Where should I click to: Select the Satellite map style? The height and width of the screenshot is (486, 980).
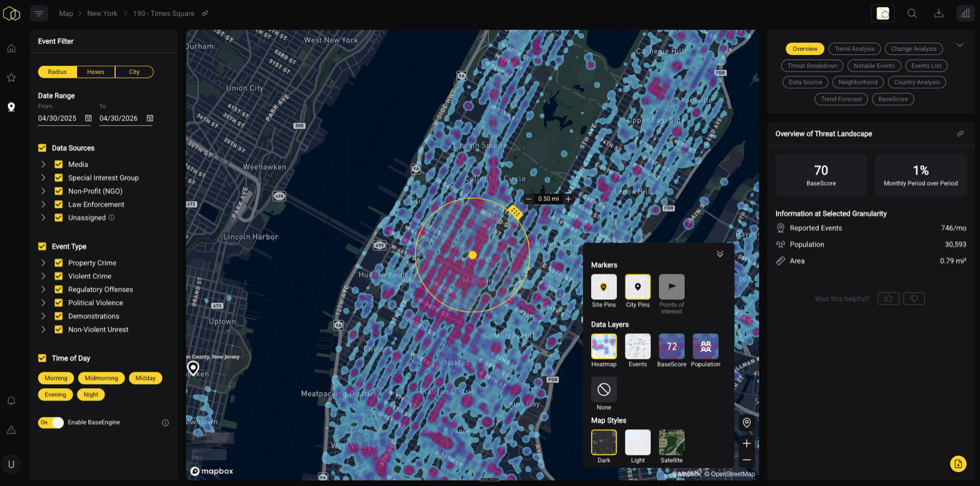(671, 442)
